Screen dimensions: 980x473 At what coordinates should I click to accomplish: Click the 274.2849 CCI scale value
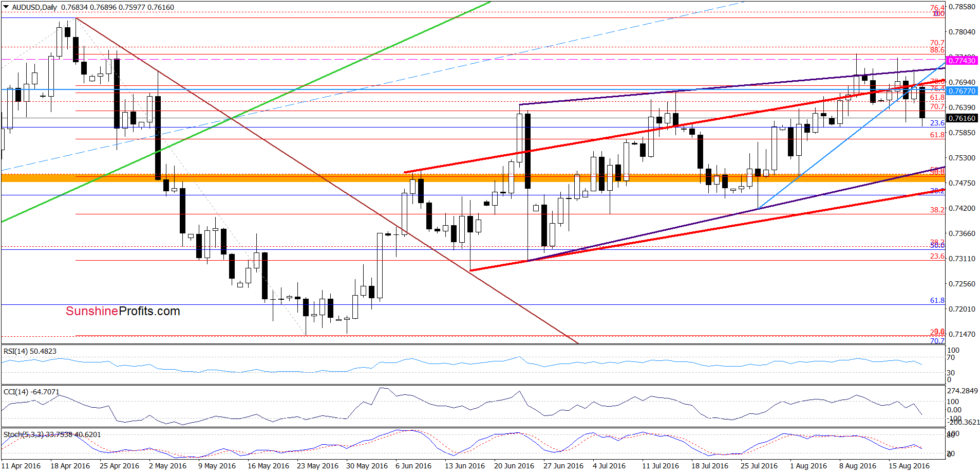coord(963,391)
